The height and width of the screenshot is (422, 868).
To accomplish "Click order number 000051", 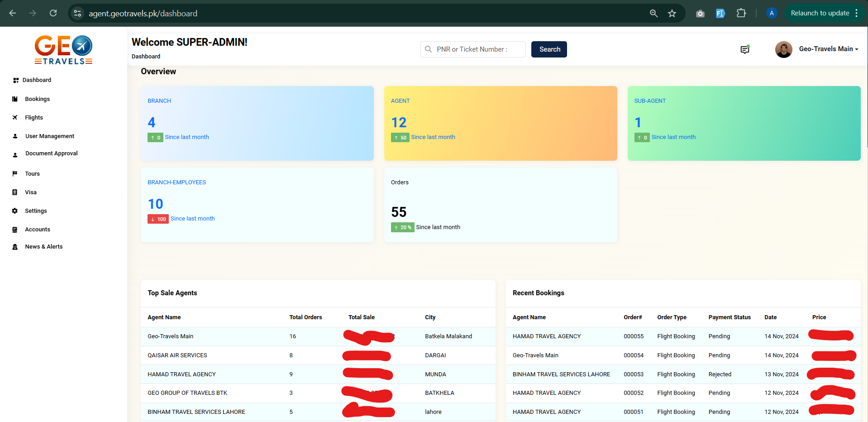I will 634,412.
